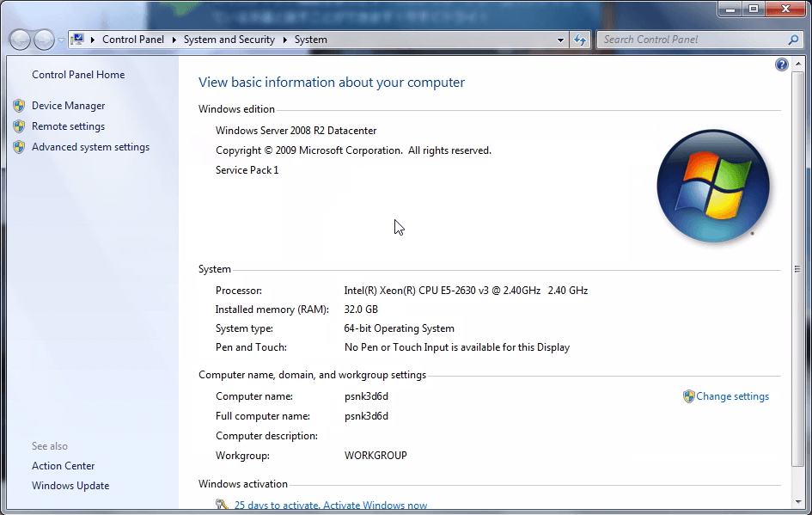Viewport: 812px width, 515px height.
Task: Click the search magnifier icon
Action: (793, 40)
